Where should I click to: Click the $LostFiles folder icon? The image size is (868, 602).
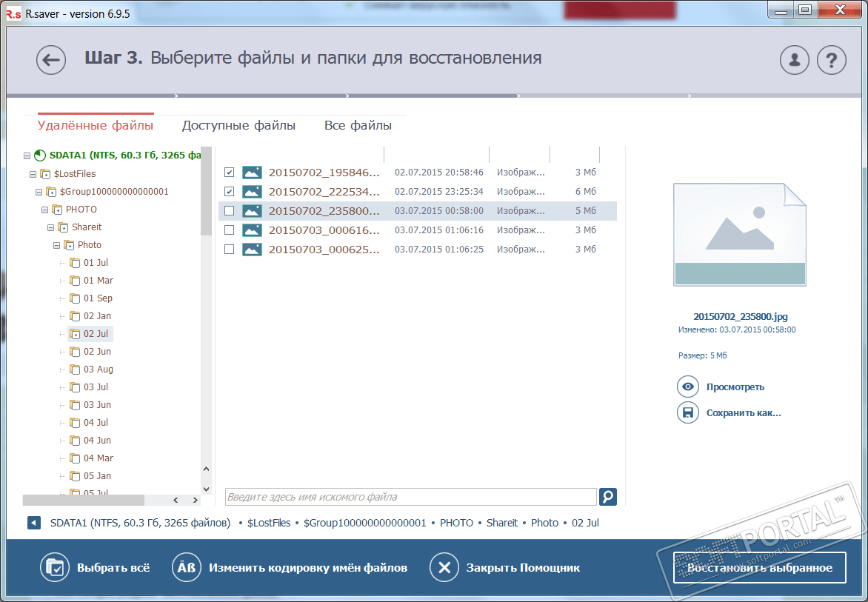point(45,174)
